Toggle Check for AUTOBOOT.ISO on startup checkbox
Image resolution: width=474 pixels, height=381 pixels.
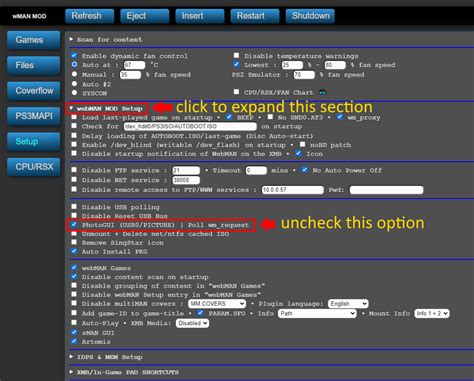point(74,126)
